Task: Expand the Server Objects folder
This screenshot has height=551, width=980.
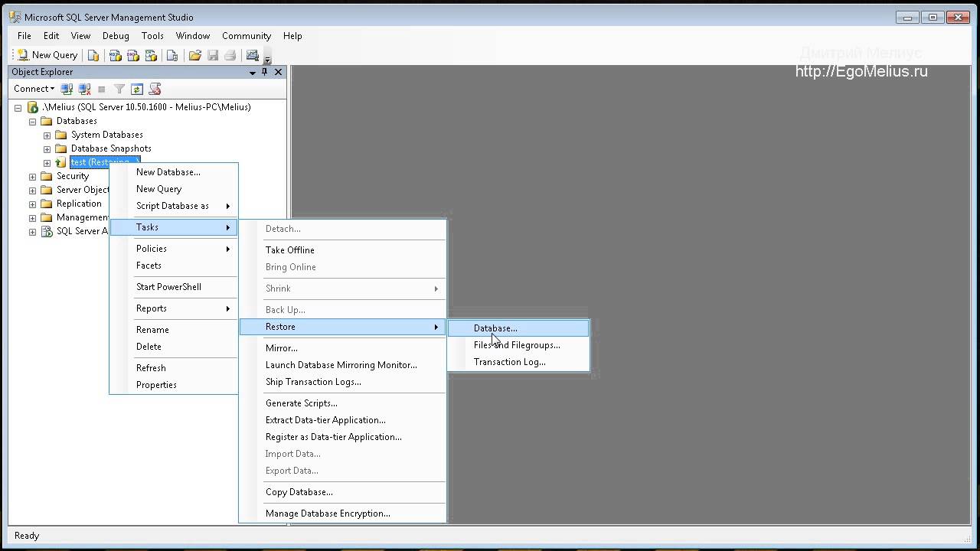Action: [x=32, y=191]
